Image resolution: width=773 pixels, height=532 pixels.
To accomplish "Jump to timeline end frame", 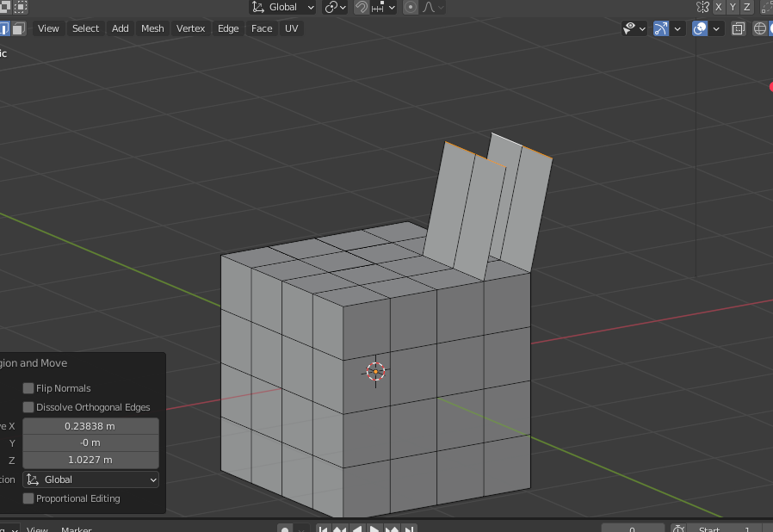I will (x=409, y=529).
